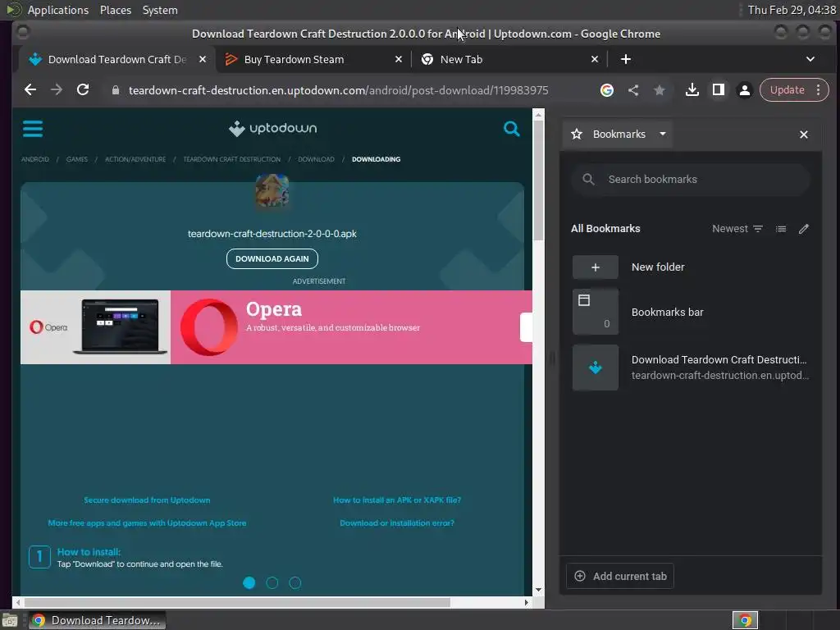
Task: Close the Buy Teardown Steam tab
Action: click(398, 59)
